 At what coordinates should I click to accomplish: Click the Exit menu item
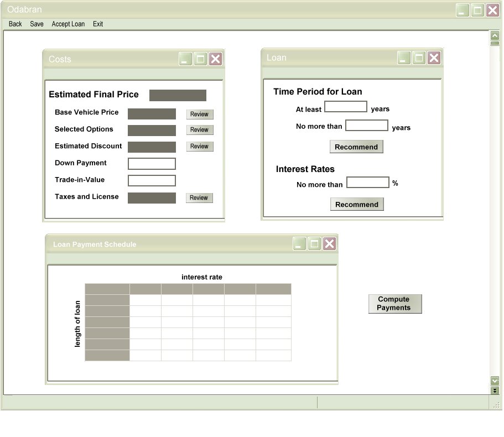pos(98,24)
